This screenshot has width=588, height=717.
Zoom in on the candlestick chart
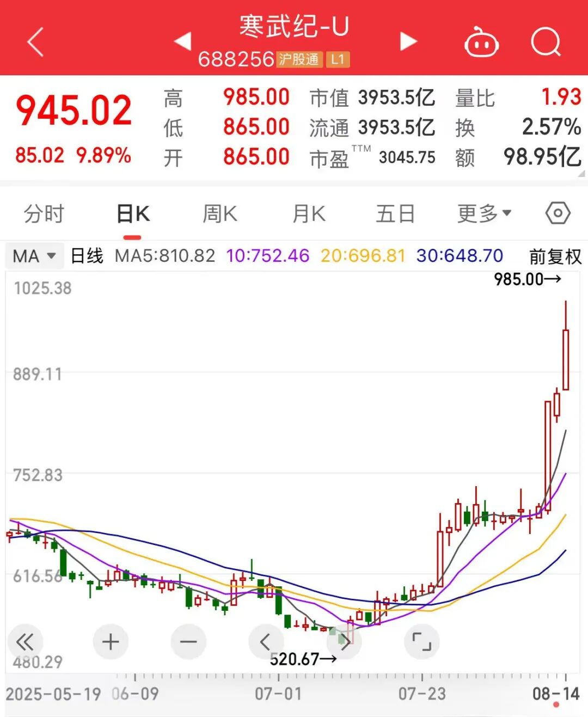click(x=111, y=642)
